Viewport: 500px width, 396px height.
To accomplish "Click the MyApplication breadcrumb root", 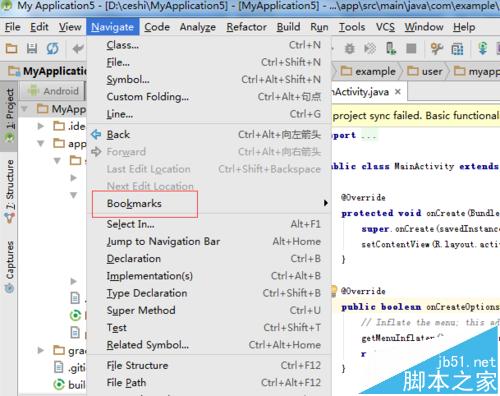I will pos(47,71).
